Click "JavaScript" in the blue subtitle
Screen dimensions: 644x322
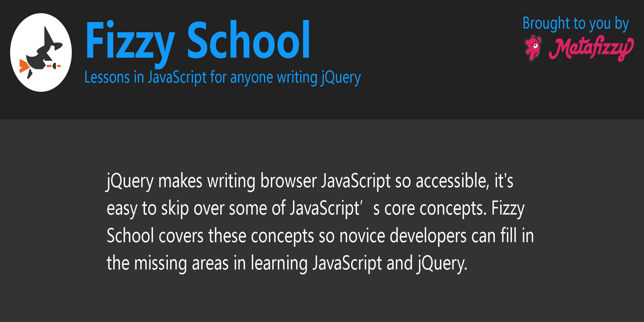point(177,77)
